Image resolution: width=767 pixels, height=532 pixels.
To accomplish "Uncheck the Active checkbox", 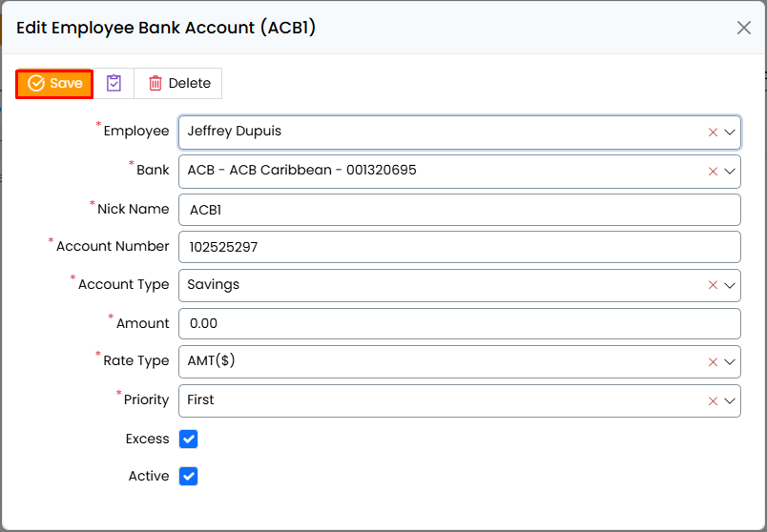I will pos(188,476).
